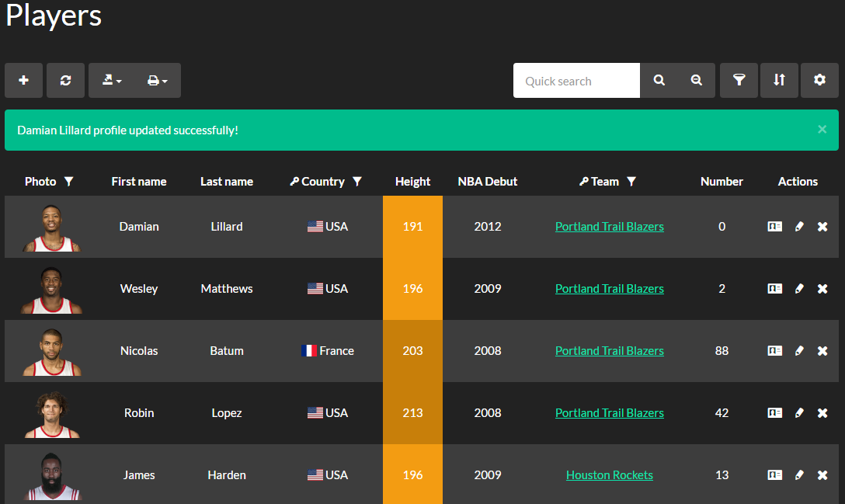Open Houston Rockets team link
Screen dimensions: 845x504
pyautogui.click(x=609, y=475)
